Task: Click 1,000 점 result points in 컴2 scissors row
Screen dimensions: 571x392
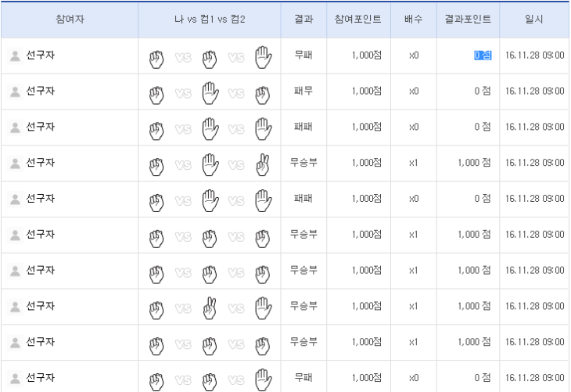Action: click(475, 163)
